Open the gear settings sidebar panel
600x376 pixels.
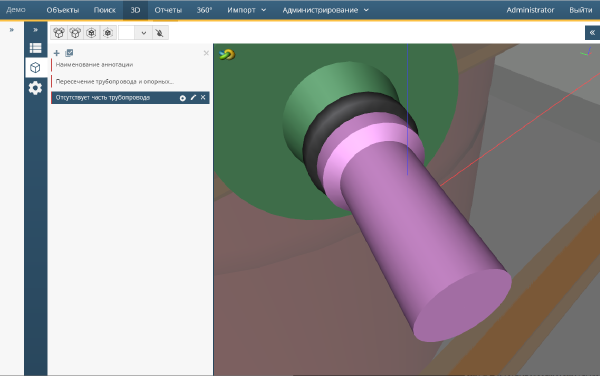point(36,88)
